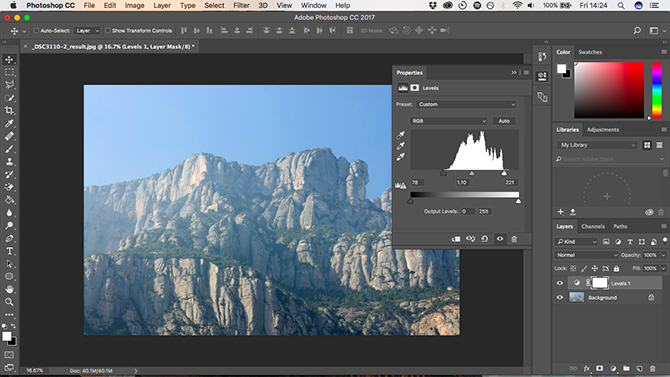Image resolution: width=670 pixels, height=377 pixels.
Task: Clip adjustment to layer below
Action: (456, 239)
